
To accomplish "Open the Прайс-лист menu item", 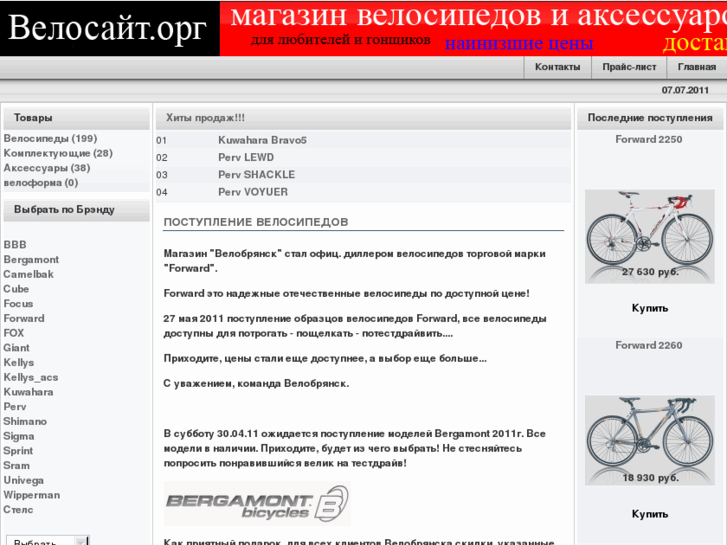I will point(629,67).
